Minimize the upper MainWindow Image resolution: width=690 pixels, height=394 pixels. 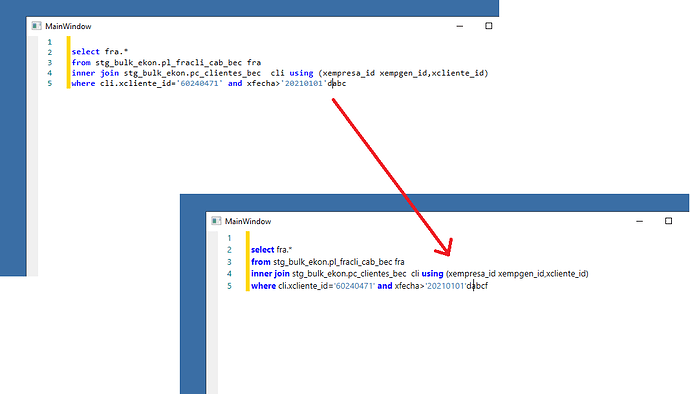460,26
